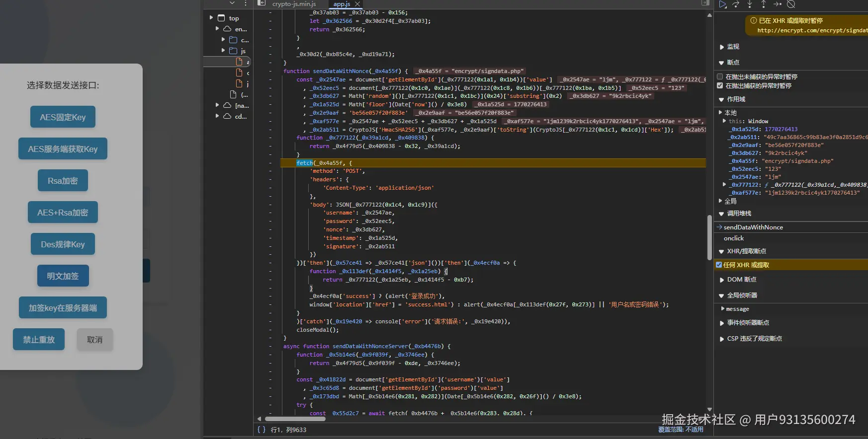868x439 pixels.
Task: Click the step out of function icon
Action: tap(764, 4)
